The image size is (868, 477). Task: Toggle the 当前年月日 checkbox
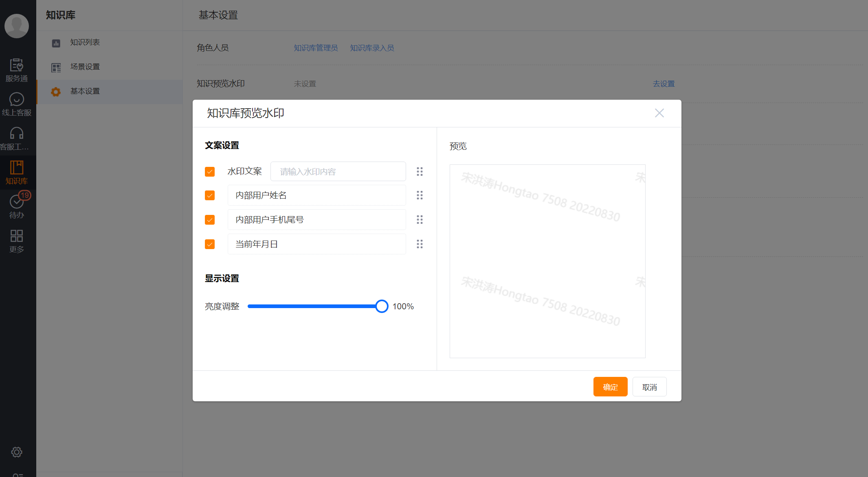tap(210, 244)
